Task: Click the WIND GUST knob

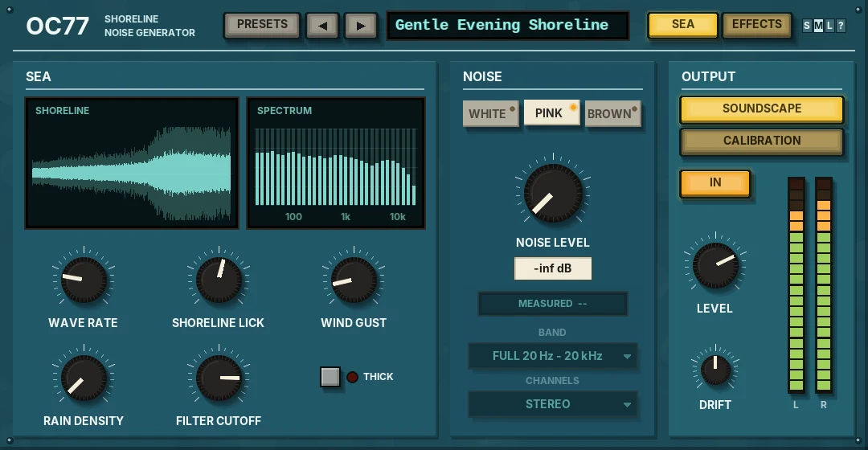Action: (x=354, y=280)
